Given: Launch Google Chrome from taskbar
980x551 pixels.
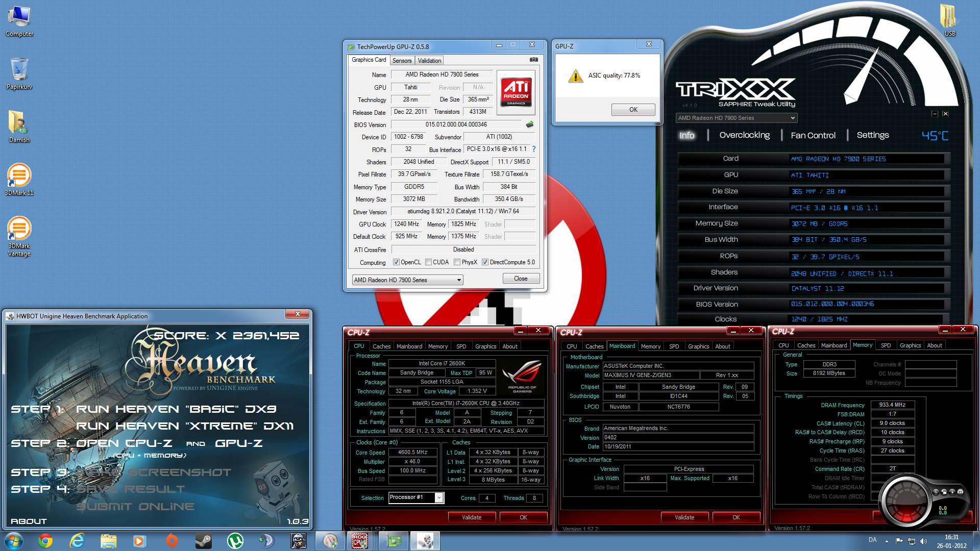Looking at the screenshot, I should 45,541.
